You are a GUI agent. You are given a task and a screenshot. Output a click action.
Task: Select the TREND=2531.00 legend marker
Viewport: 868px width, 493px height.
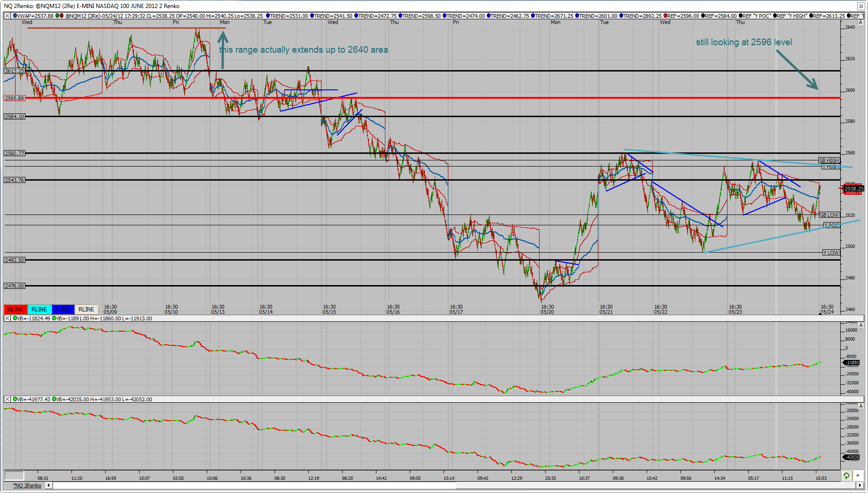tap(267, 16)
